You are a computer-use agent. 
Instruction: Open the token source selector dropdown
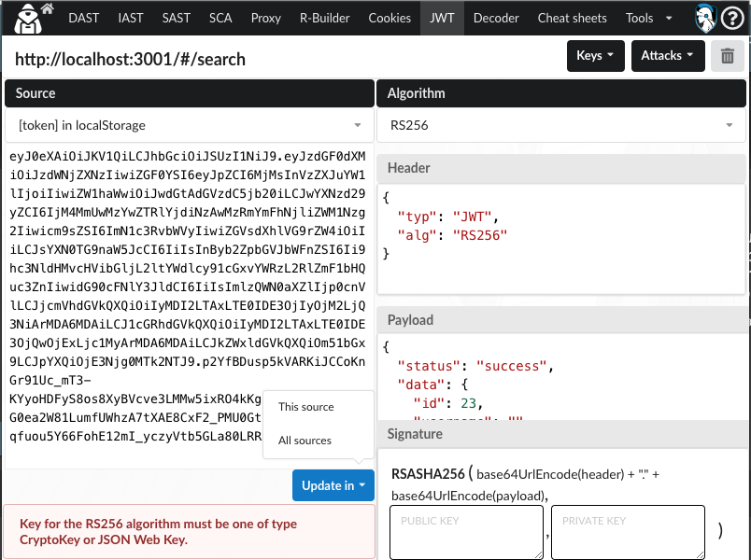(x=189, y=125)
